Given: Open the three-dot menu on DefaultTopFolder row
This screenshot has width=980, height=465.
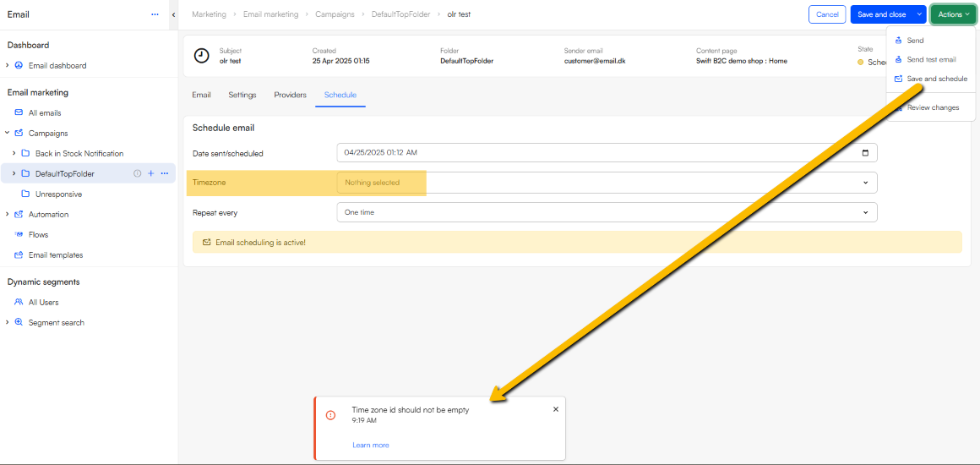Looking at the screenshot, I should point(165,173).
